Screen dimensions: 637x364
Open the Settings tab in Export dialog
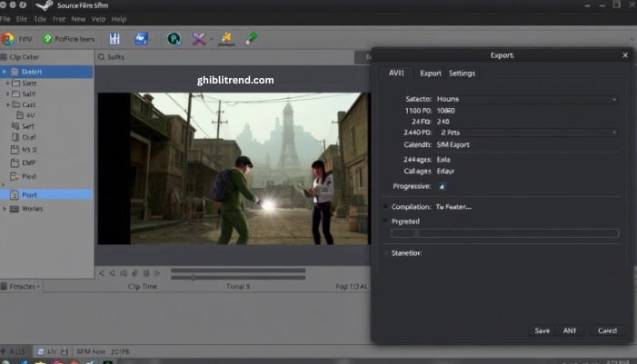tap(462, 74)
